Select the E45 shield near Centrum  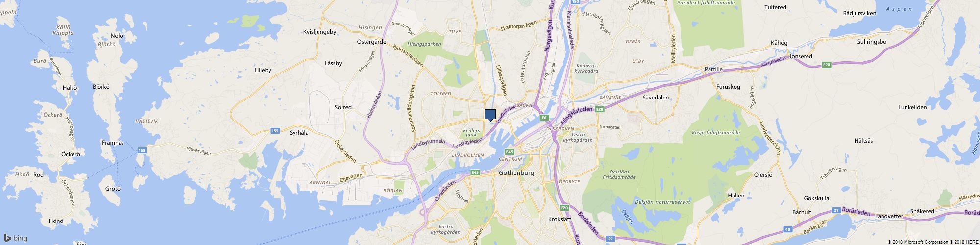[509, 152]
